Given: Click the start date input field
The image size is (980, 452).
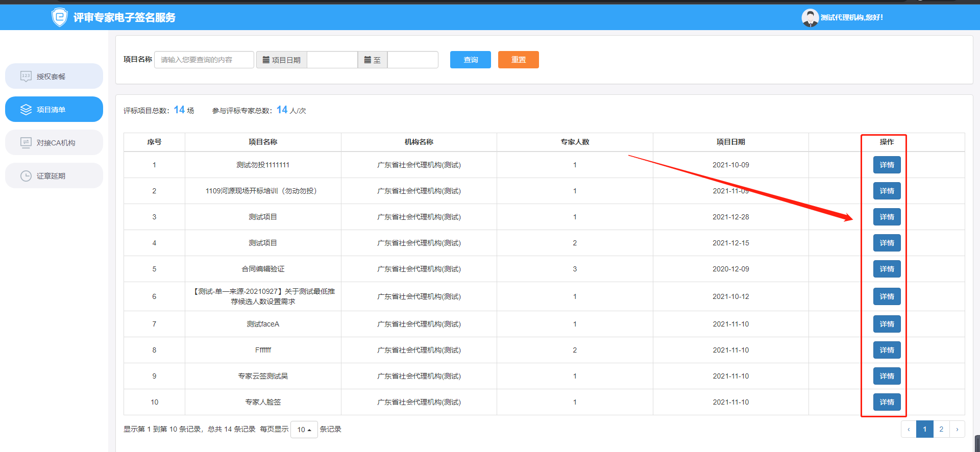Looking at the screenshot, I should click(x=332, y=60).
